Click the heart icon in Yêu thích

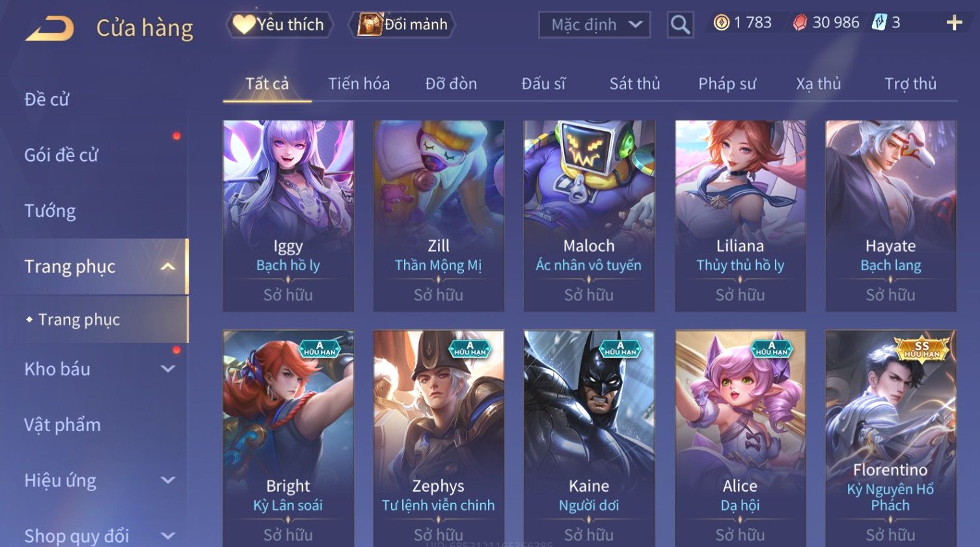click(x=244, y=25)
